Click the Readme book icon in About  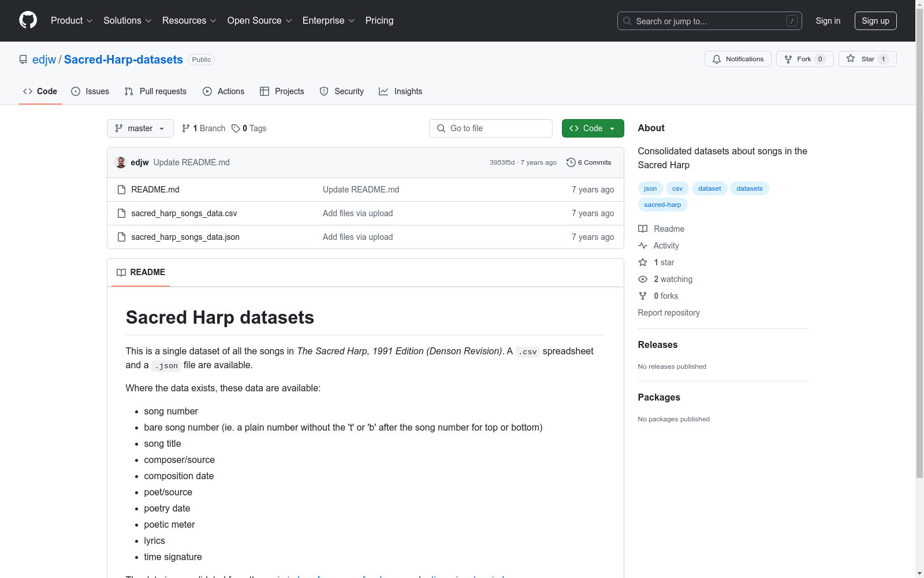pyautogui.click(x=643, y=229)
